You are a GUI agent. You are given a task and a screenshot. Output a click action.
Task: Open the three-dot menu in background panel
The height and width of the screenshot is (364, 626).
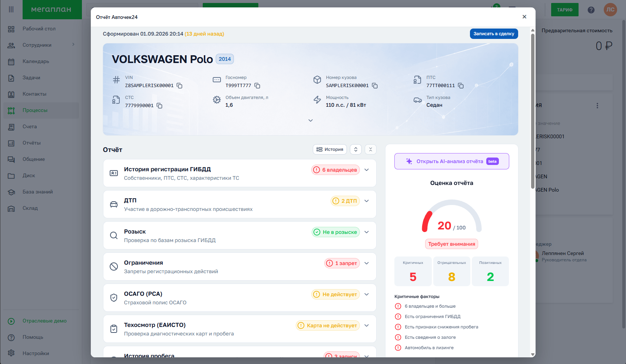[x=597, y=106]
